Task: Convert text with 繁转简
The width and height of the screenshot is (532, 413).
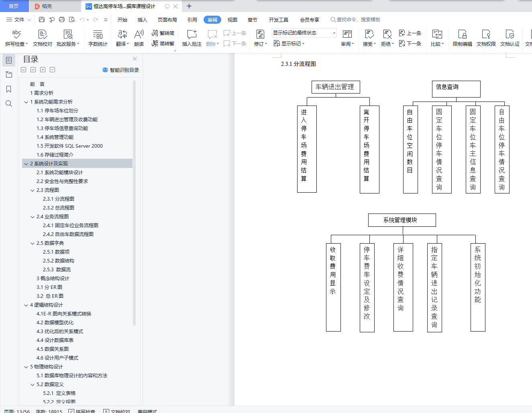Action: [x=163, y=33]
